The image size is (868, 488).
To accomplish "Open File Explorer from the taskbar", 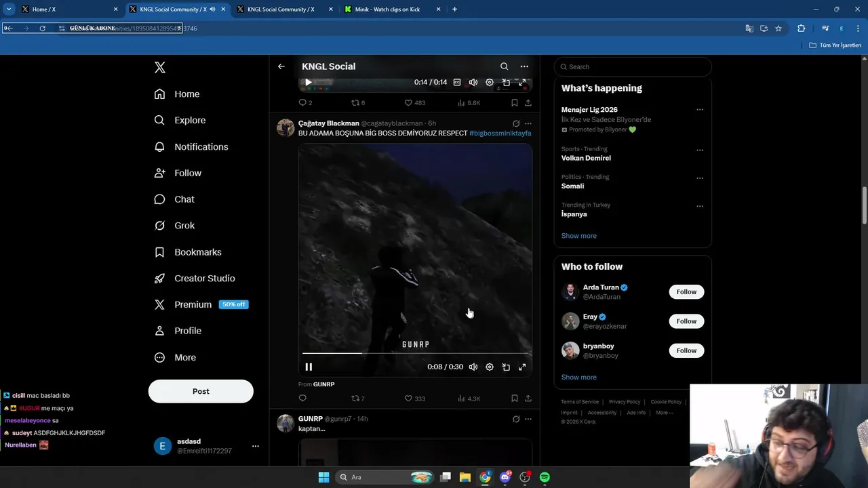I will (x=465, y=477).
